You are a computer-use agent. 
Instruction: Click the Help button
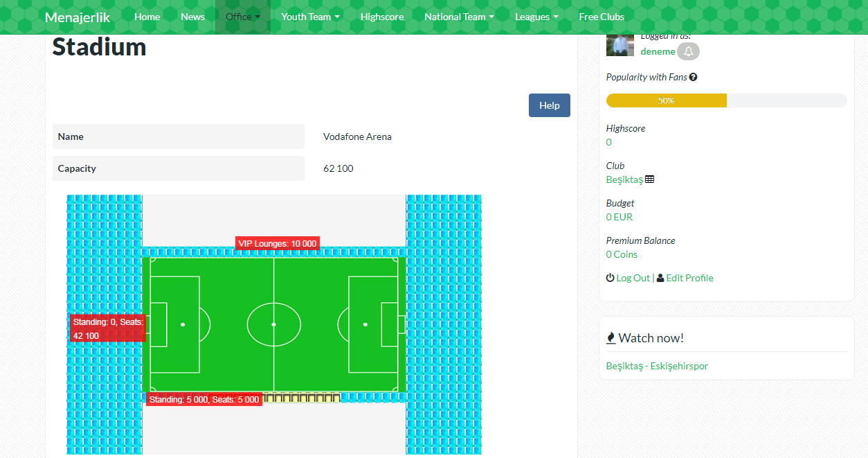tap(550, 105)
